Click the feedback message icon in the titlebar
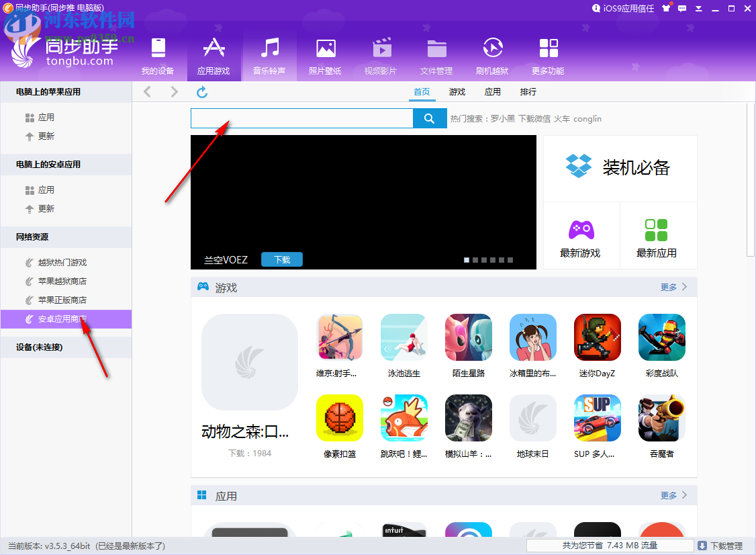Image resolution: width=756 pixels, height=555 pixels. tap(681, 9)
